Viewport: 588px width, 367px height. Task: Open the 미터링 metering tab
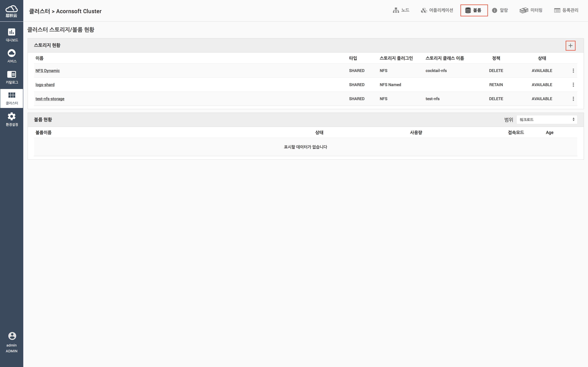(531, 10)
